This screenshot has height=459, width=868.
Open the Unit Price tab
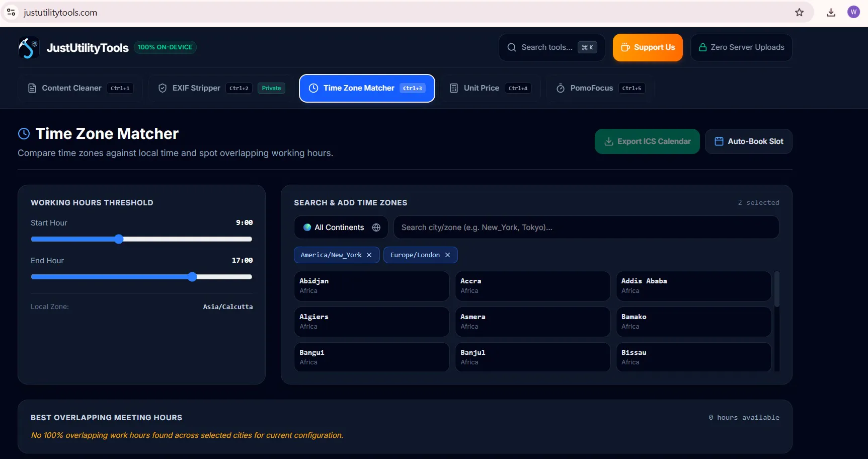(x=490, y=88)
